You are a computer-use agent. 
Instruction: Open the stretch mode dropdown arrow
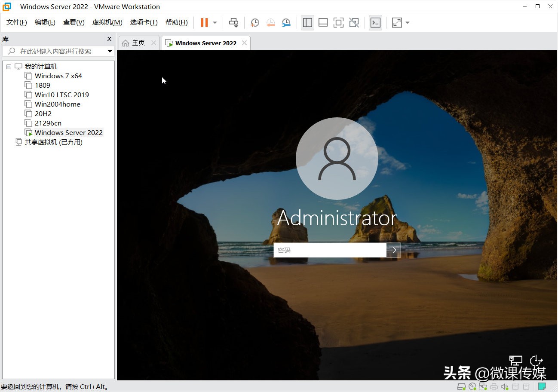408,23
